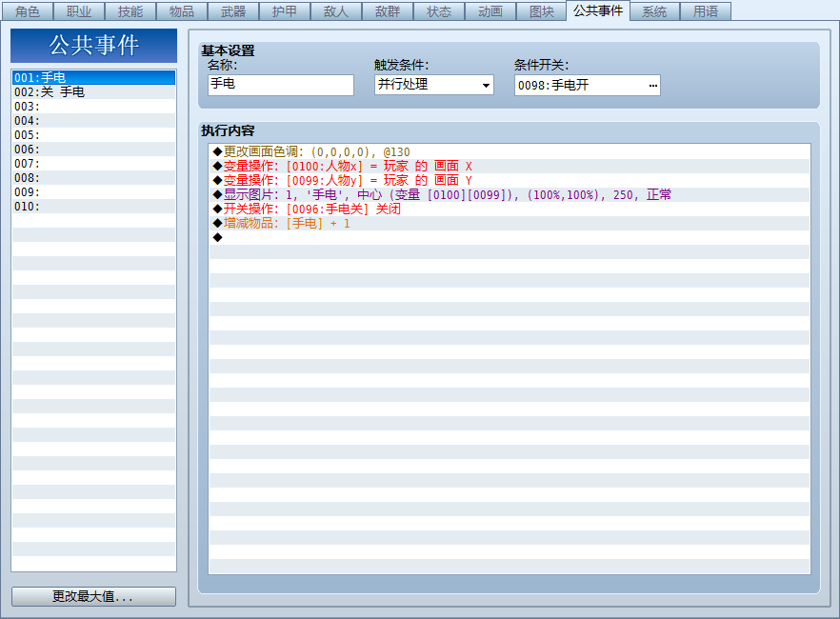Select empty common event 005
Viewport: 840px width, 619px height.
pyautogui.click(x=93, y=135)
